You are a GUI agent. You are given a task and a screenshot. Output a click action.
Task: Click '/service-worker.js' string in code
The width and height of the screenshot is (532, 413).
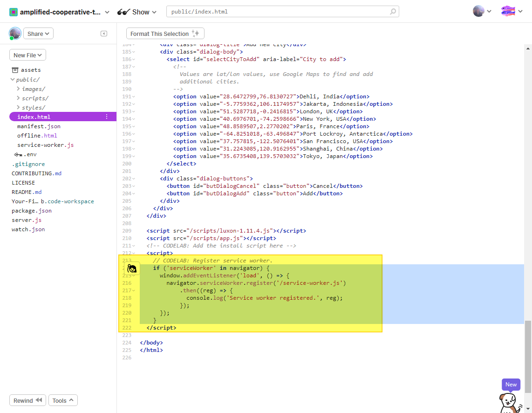[309, 283]
